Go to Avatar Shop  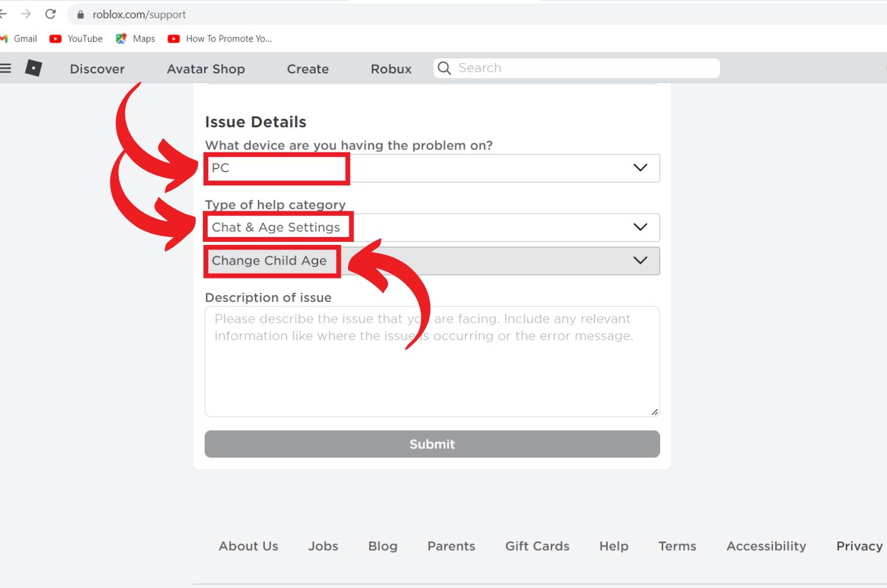coord(206,69)
